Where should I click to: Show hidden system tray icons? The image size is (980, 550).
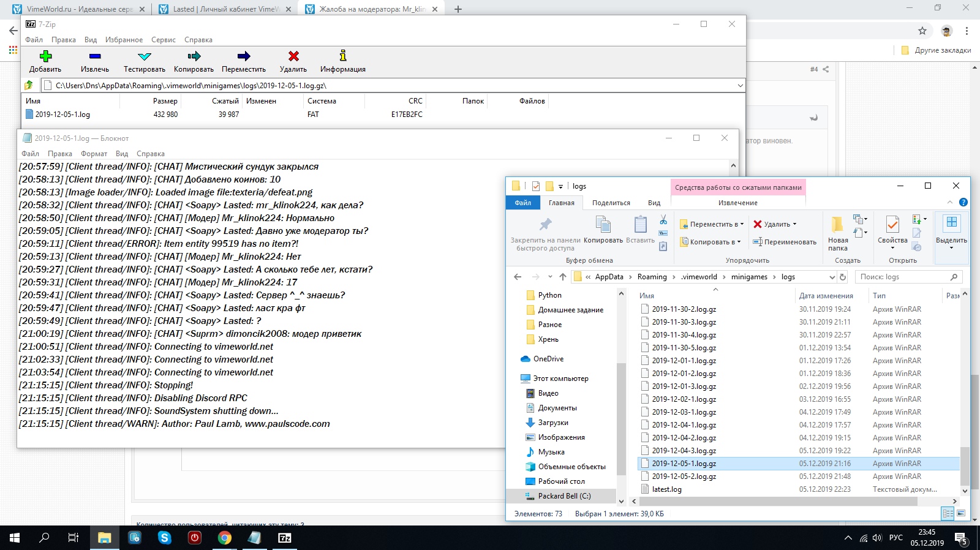click(x=848, y=538)
